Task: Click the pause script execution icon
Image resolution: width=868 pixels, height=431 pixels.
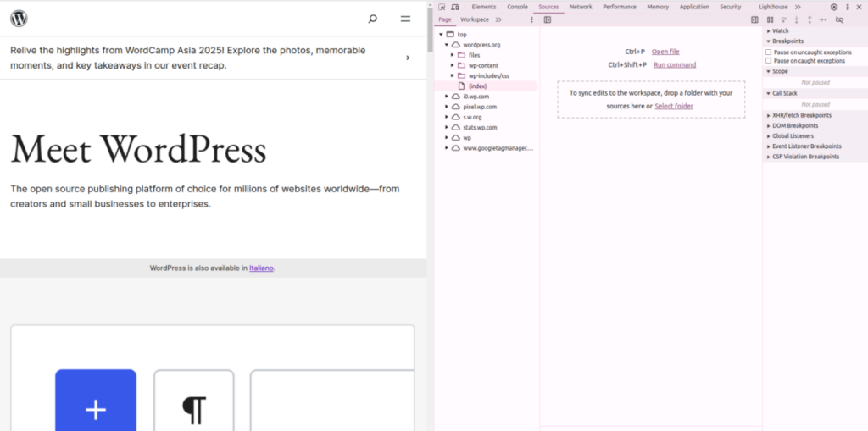Action: (771, 19)
